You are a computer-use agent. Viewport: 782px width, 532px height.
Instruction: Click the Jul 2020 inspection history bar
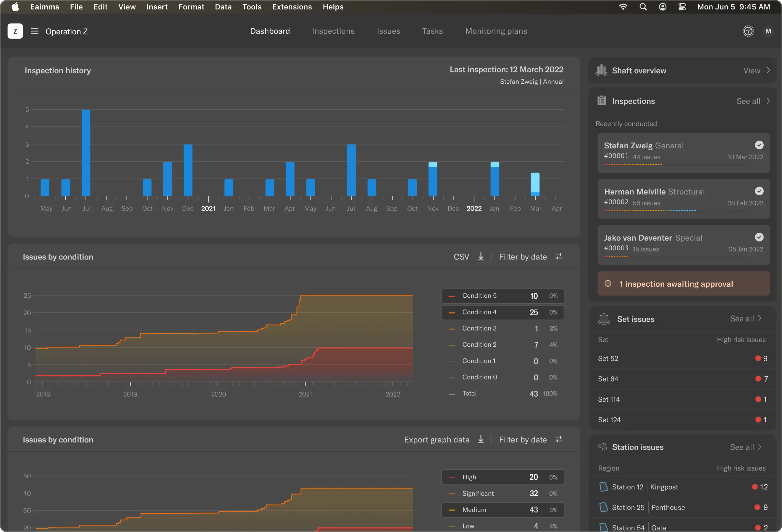point(86,153)
